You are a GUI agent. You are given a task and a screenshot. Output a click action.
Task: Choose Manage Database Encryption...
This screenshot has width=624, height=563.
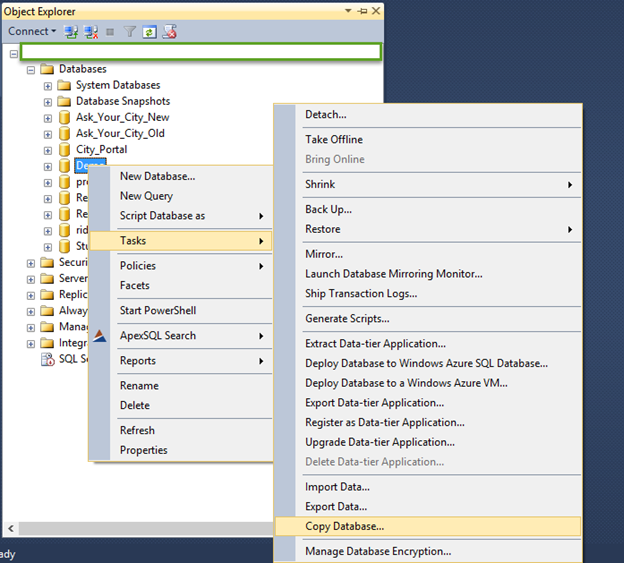point(428,552)
